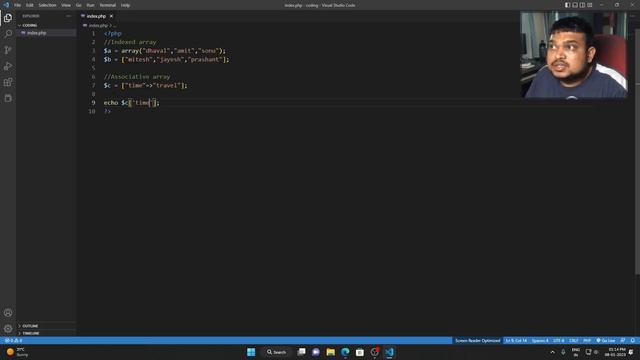Image resolution: width=640 pixels, height=360 pixels.
Task: Open the Help menu
Action: (125, 5)
